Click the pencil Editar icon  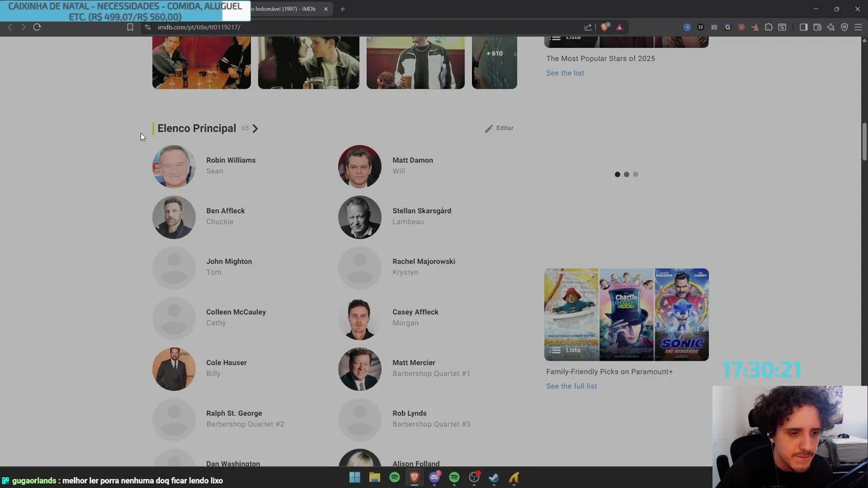click(489, 129)
